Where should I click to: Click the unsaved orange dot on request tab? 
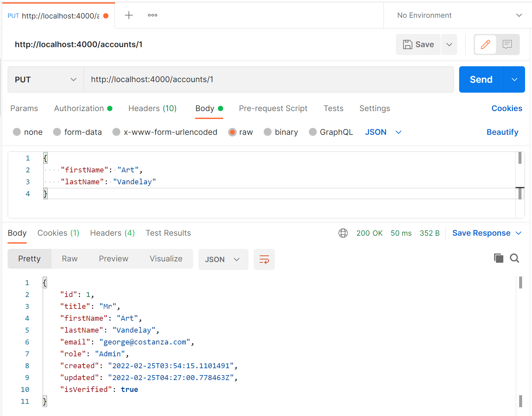pyautogui.click(x=106, y=15)
